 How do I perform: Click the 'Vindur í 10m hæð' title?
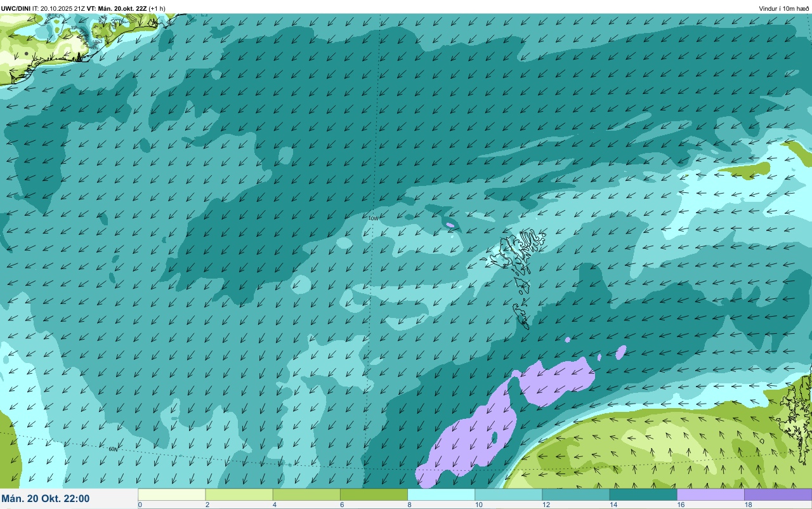click(783, 8)
